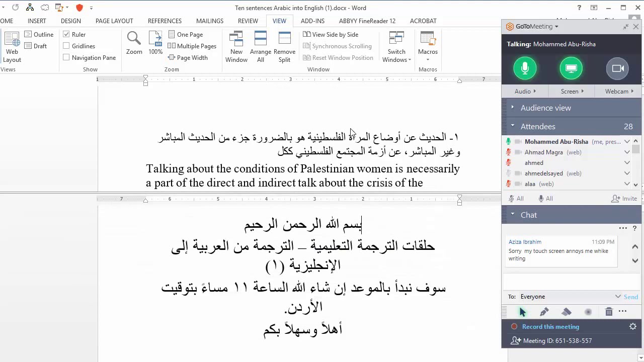Open chat help question mark
This screenshot has height=362, width=644.
(634, 228)
